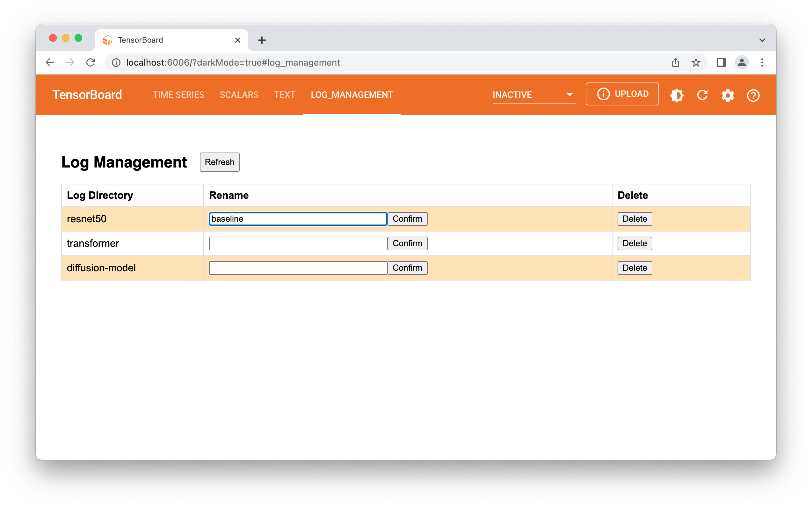The height and width of the screenshot is (507, 812).
Task: Open Chrome three-dot menu
Action: click(762, 62)
